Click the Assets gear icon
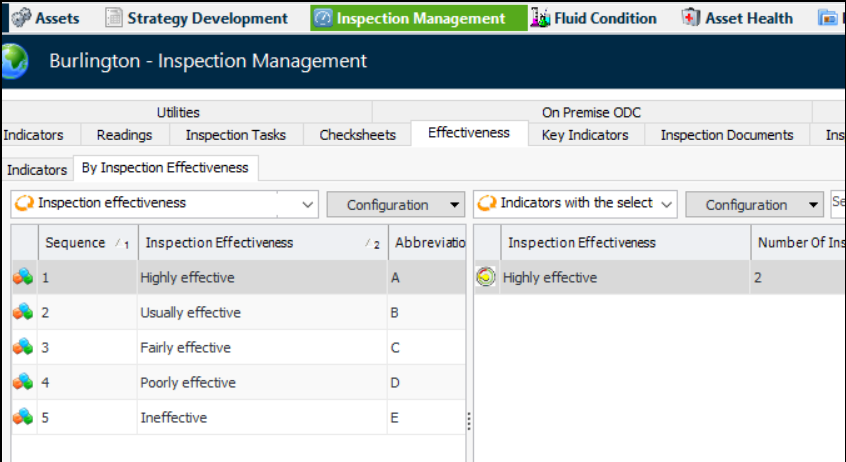This screenshot has height=462, width=846. click(x=20, y=18)
